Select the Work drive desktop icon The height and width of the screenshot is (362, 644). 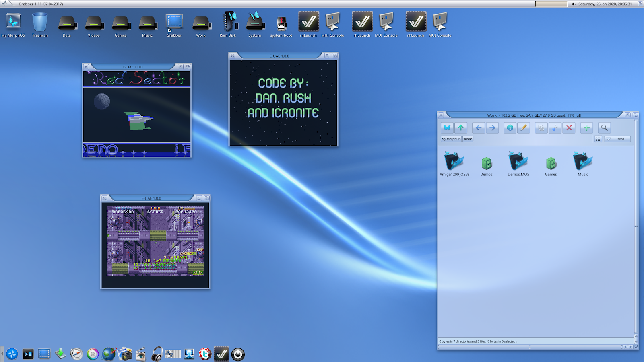pos(201,26)
